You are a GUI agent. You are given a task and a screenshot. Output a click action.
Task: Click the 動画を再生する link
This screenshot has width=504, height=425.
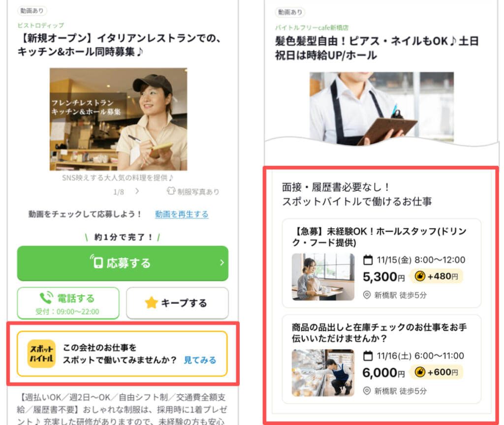click(182, 214)
